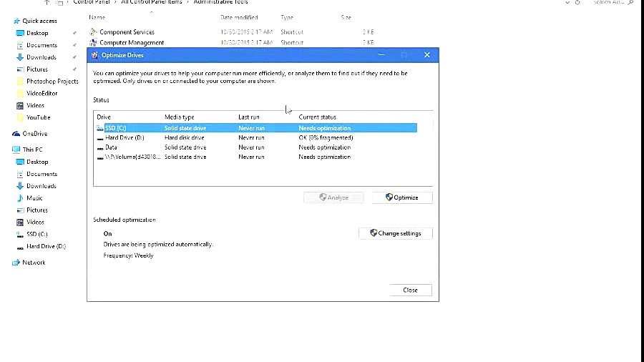Click the Last run column header
The height and width of the screenshot is (362, 644).
tap(249, 117)
